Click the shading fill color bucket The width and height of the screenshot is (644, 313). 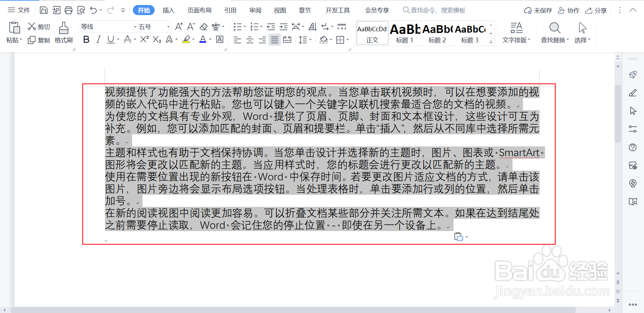point(323,40)
